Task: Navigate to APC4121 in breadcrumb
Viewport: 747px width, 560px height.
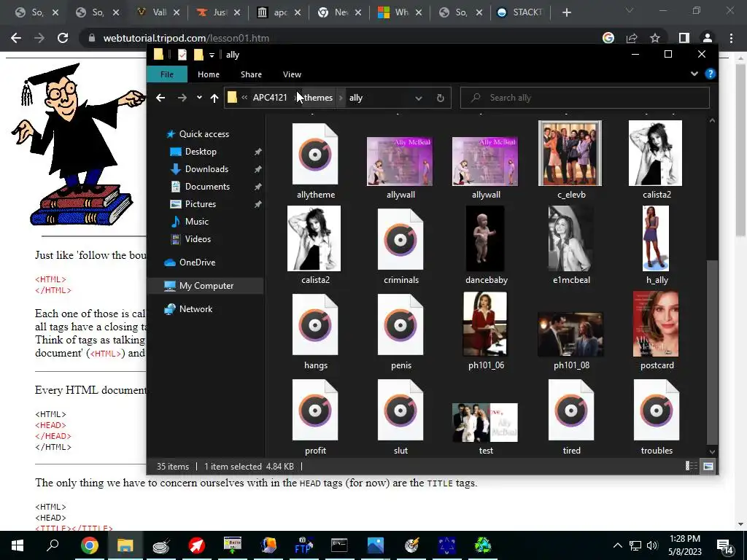Action: point(270,98)
